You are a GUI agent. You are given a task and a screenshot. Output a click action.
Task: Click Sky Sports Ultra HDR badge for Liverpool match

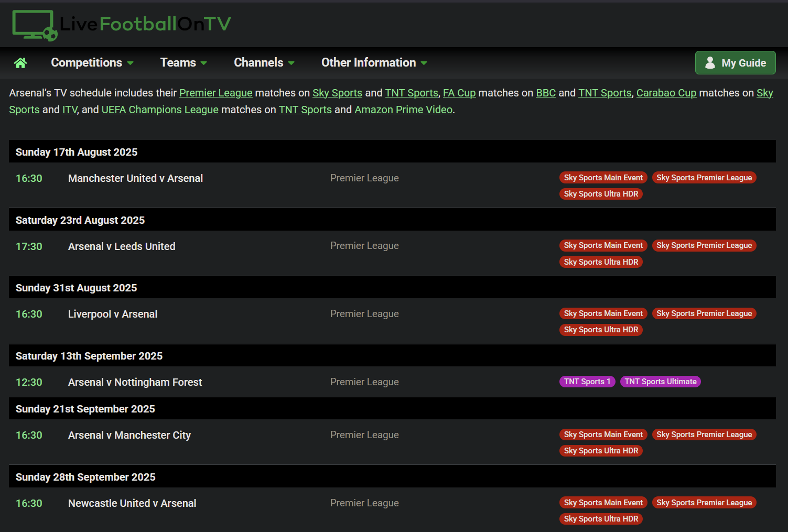tap(601, 330)
